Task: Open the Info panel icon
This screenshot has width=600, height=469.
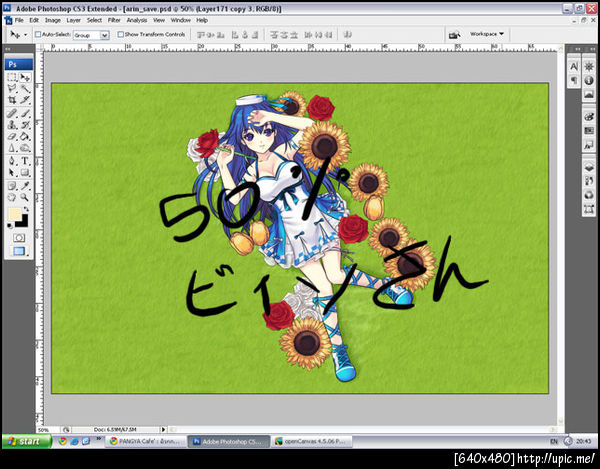Action: (589, 80)
